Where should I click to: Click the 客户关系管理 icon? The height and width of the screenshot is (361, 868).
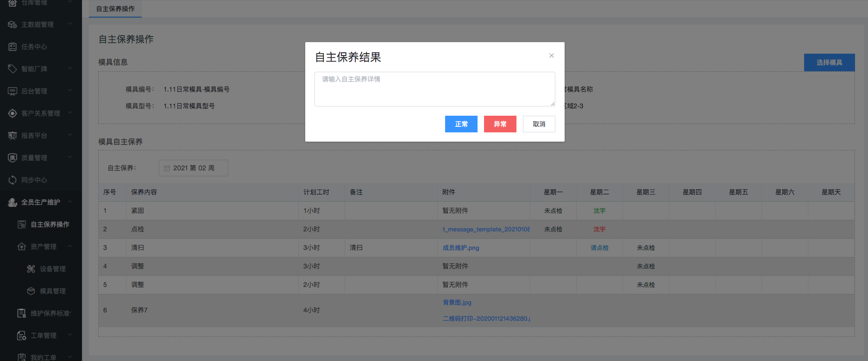13,113
